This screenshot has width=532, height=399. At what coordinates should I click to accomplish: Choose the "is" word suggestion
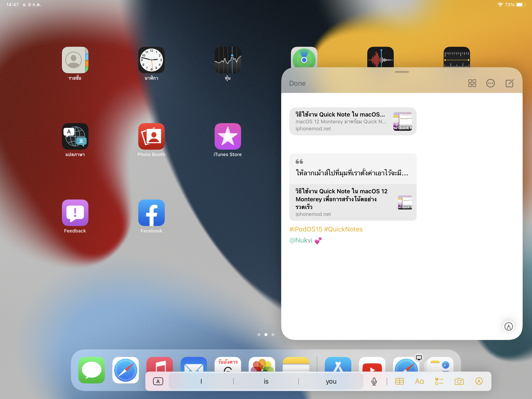[x=266, y=381]
